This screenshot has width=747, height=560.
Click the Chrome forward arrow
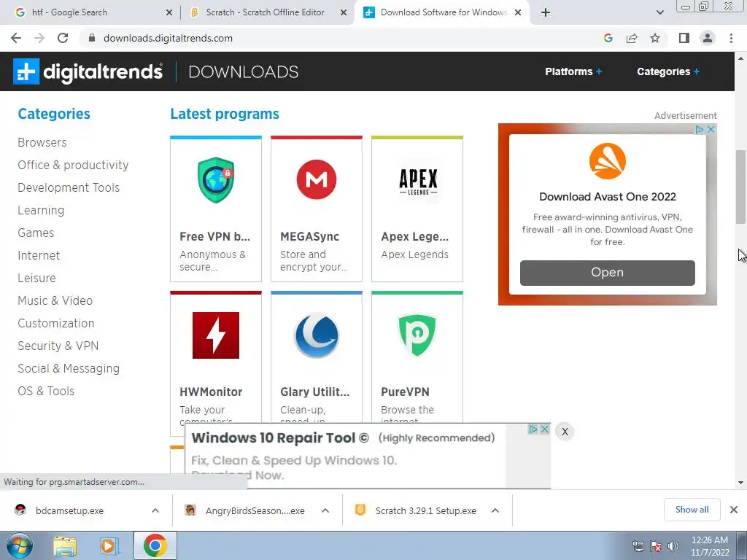click(39, 38)
